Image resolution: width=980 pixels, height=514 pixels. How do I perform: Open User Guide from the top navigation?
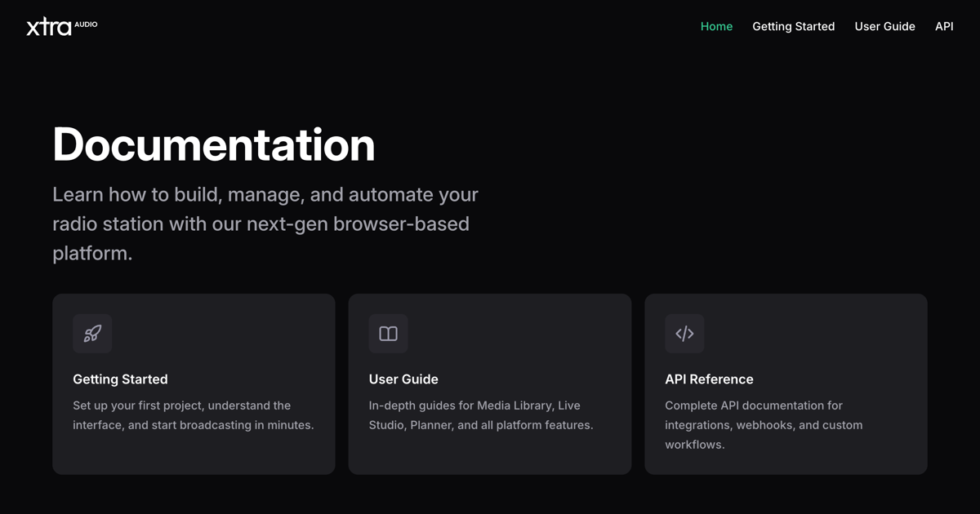(884, 26)
